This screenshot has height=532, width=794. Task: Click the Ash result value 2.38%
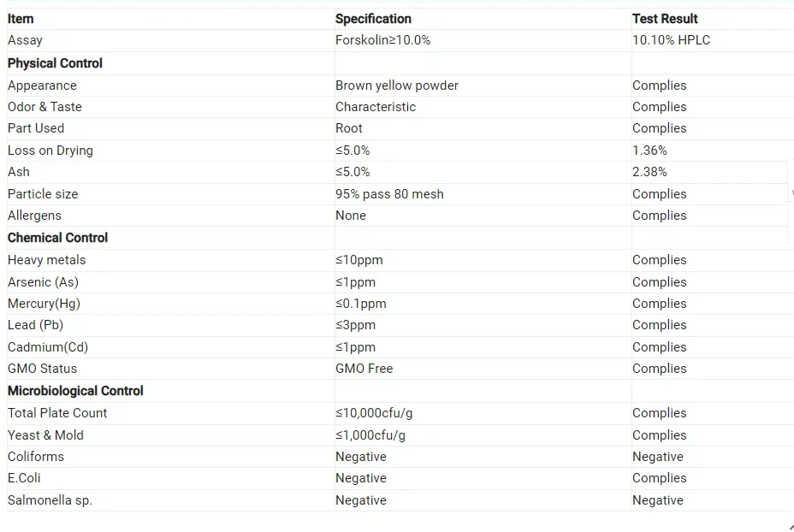tap(649, 172)
